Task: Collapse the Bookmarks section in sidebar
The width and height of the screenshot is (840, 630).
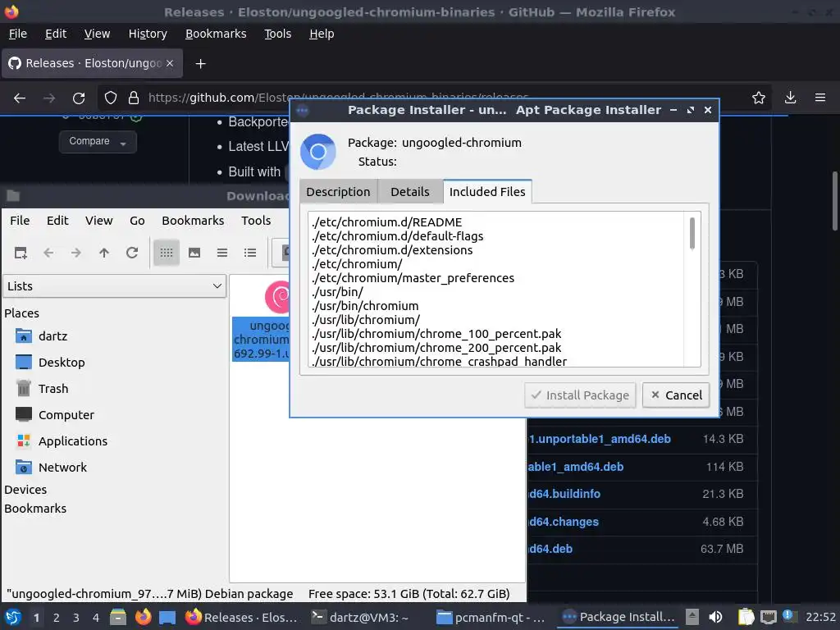Action: [35, 509]
